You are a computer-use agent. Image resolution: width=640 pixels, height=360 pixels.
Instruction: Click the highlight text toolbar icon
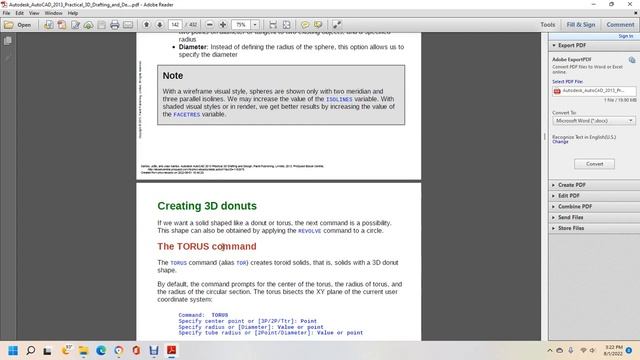click(318, 25)
